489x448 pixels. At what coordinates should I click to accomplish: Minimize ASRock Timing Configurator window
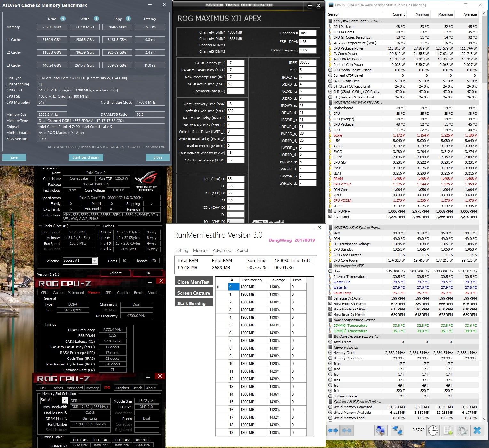tap(310, 5)
